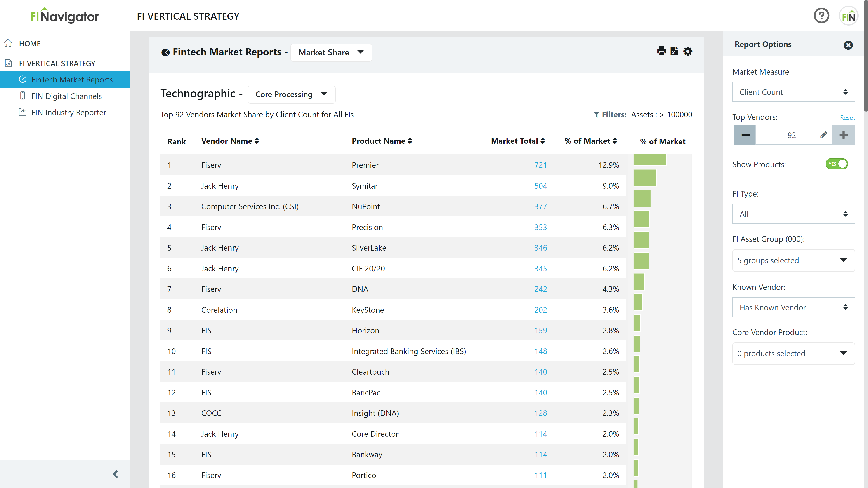Open FI VERTICAL STRATEGY sidebar section
Screen dimensions: 868x488
coord(57,63)
